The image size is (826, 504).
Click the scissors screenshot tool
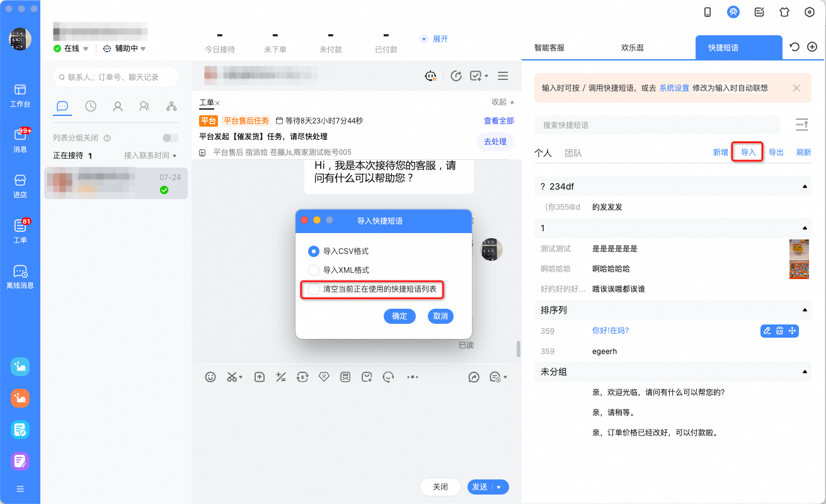(232, 377)
